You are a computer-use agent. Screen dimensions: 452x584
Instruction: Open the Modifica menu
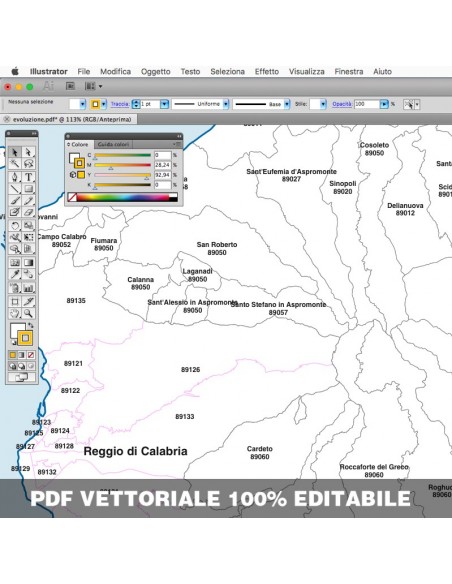115,72
